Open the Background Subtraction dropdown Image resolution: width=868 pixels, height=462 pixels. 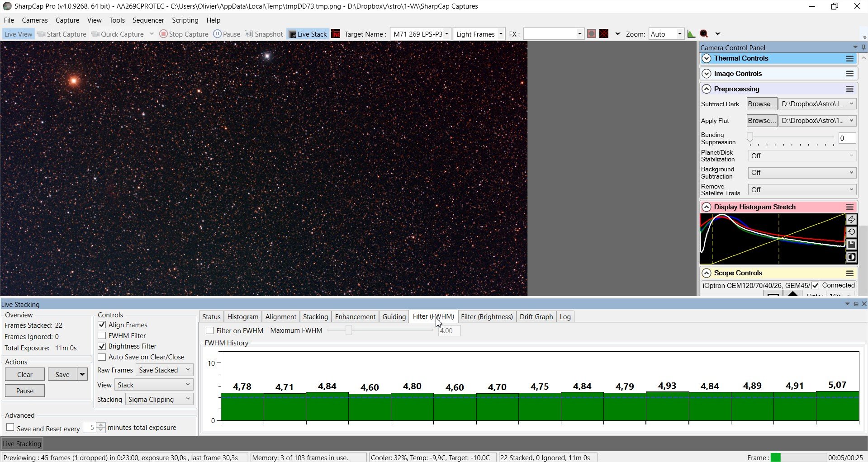(802, 173)
